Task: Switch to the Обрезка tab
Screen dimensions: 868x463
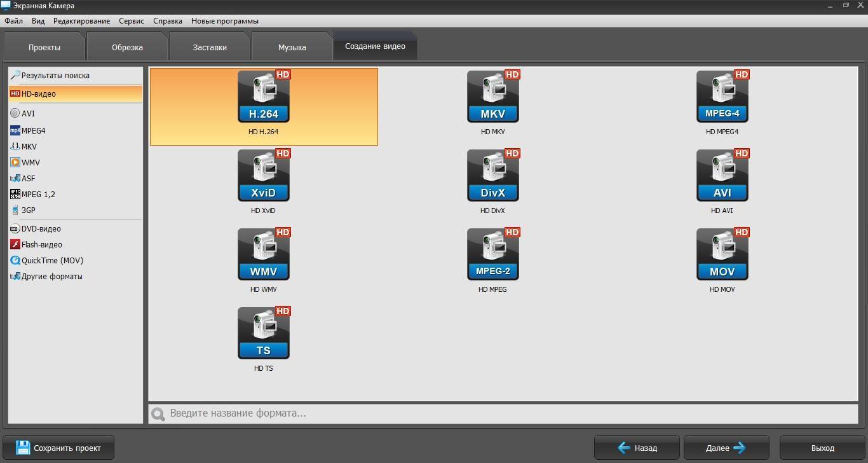Action: (x=127, y=47)
